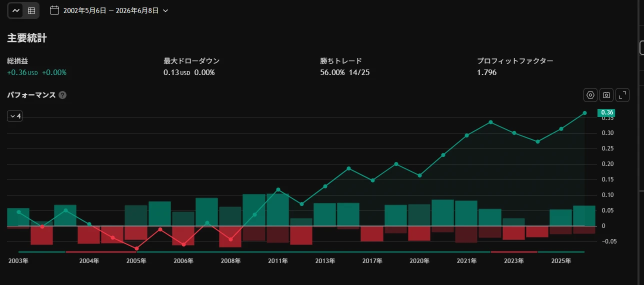Open chart settings hexagon icon
The height and width of the screenshot is (285, 644).
[x=590, y=95]
